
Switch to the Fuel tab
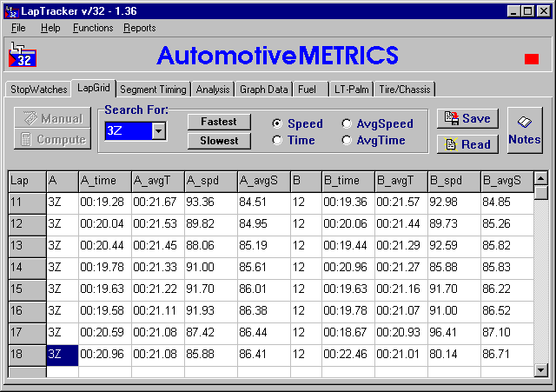coord(311,90)
